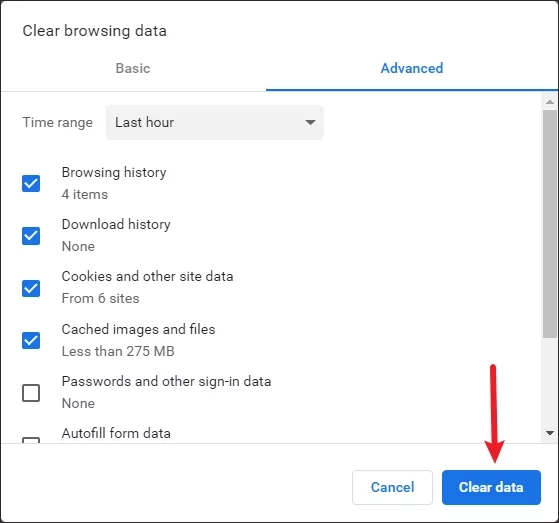Click the Time range dropdown arrow

(310, 123)
